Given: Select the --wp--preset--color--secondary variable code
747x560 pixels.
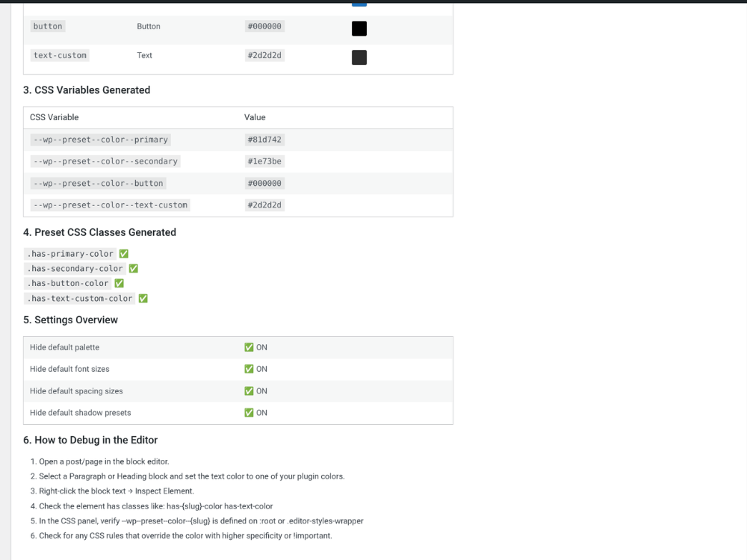Looking at the screenshot, I should point(105,161).
